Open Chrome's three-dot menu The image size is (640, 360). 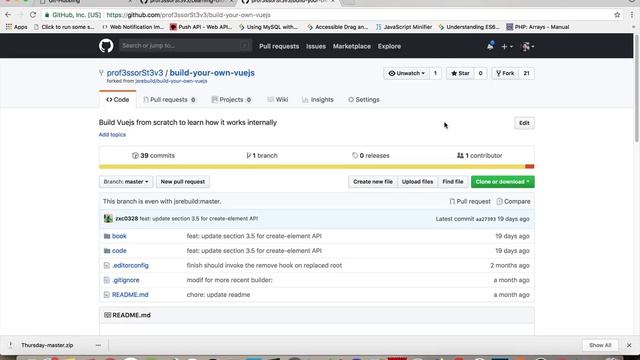pos(632,15)
